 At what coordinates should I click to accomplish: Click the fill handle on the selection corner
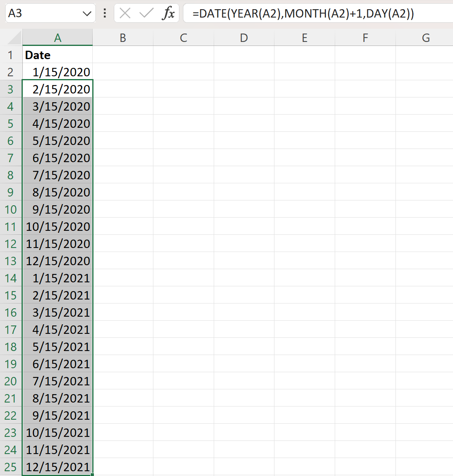92,475
